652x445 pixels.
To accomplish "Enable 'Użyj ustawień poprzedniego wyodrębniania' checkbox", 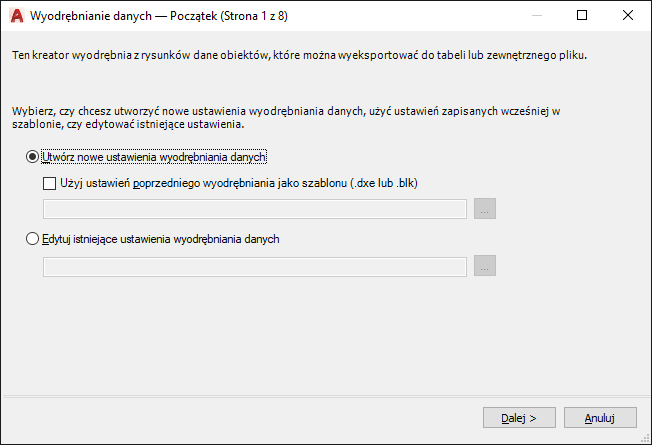I will (x=50, y=183).
